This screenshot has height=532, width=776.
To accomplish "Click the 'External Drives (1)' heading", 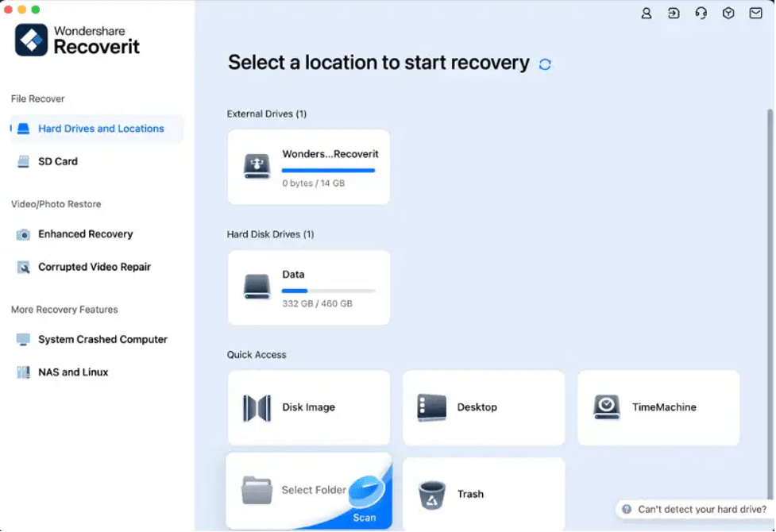I will pos(267,114).
